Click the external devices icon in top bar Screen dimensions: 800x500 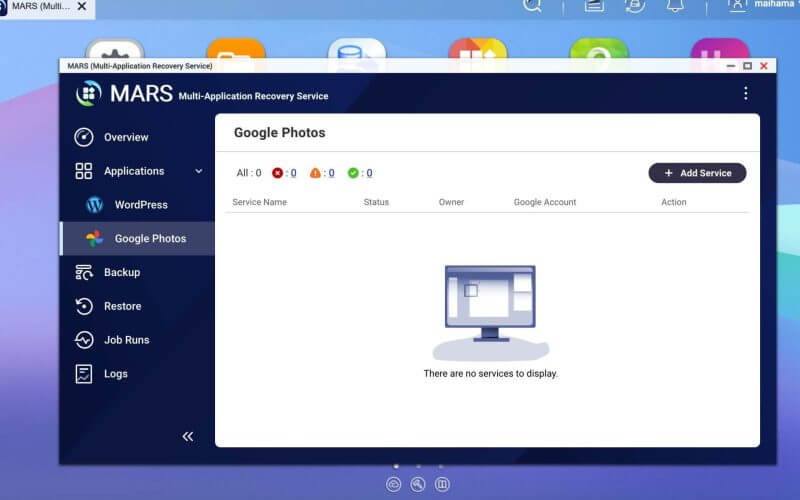[635, 5]
